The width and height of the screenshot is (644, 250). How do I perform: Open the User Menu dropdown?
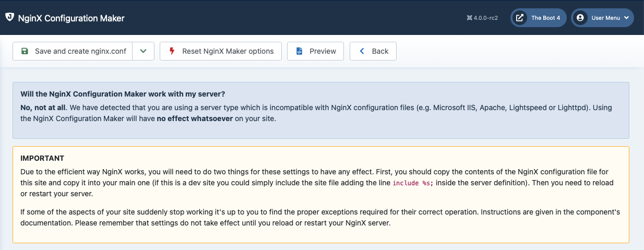(x=603, y=18)
